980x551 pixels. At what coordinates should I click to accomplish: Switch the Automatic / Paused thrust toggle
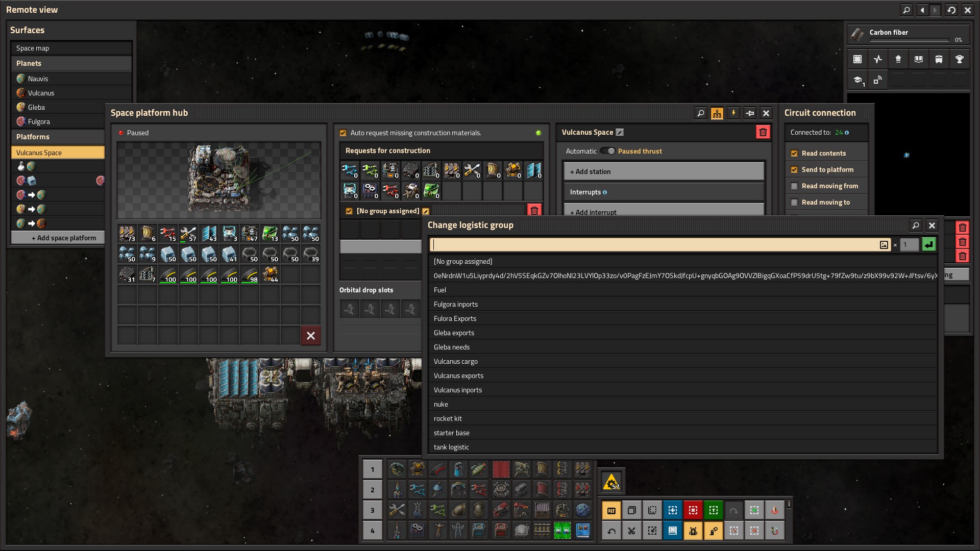[607, 151]
